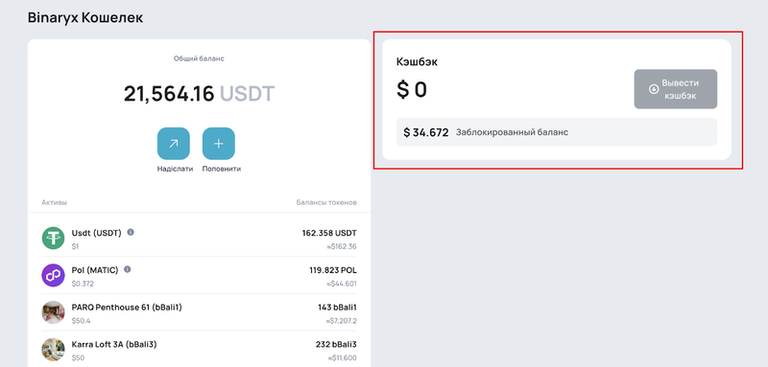The width and height of the screenshot is (768, 367).
Task: Open the info icon next to Usdt (USDT)
Action: pos(130,232)
